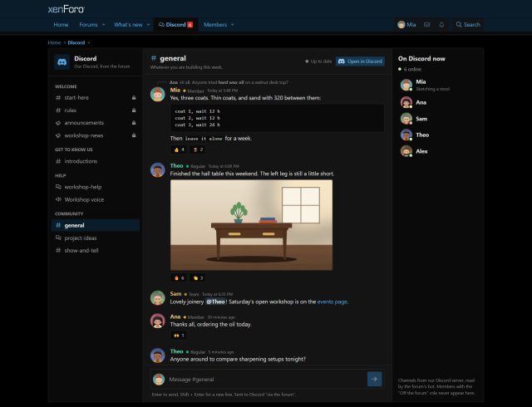Open the What's new nav item
Viewport: 532px width, 407px height.
click(128, 24)
